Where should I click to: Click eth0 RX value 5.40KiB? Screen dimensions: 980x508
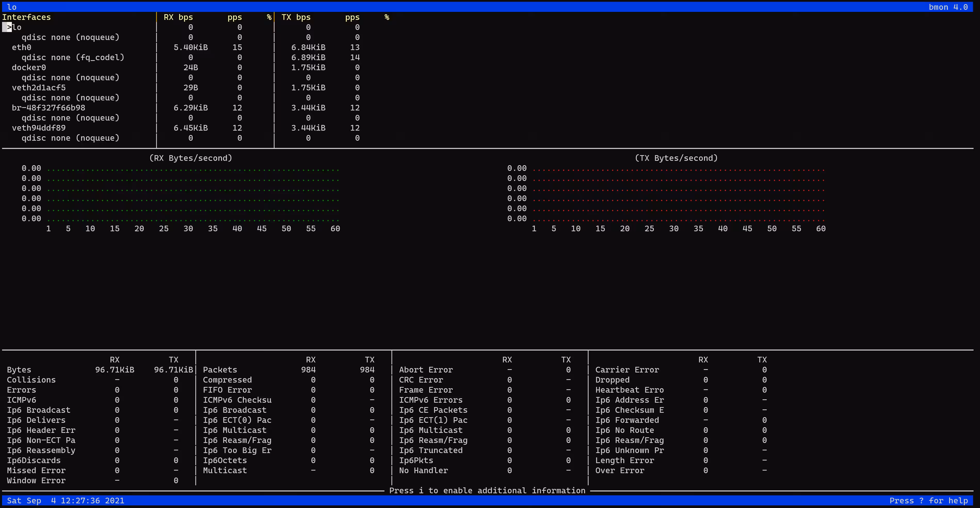click(191, 47)
